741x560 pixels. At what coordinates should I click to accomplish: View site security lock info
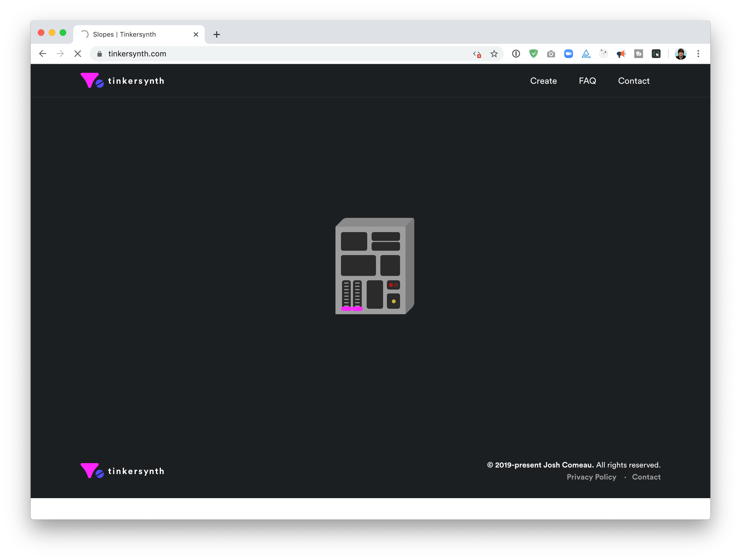[100, 54]
